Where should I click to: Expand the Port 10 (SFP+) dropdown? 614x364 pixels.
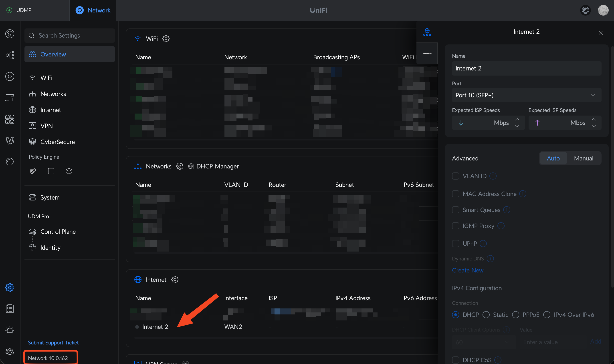pos(526,95)
